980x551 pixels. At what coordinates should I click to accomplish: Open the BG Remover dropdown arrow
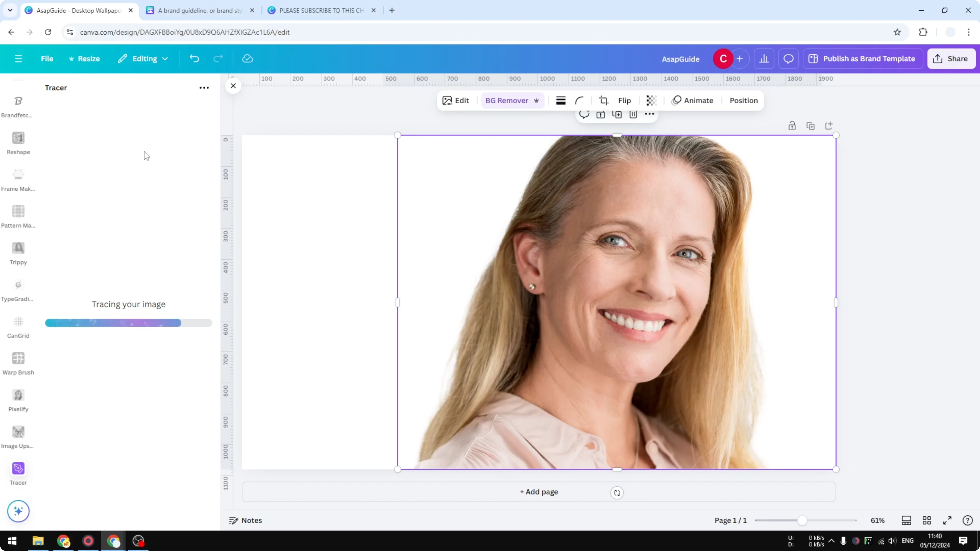click(536, 100)
